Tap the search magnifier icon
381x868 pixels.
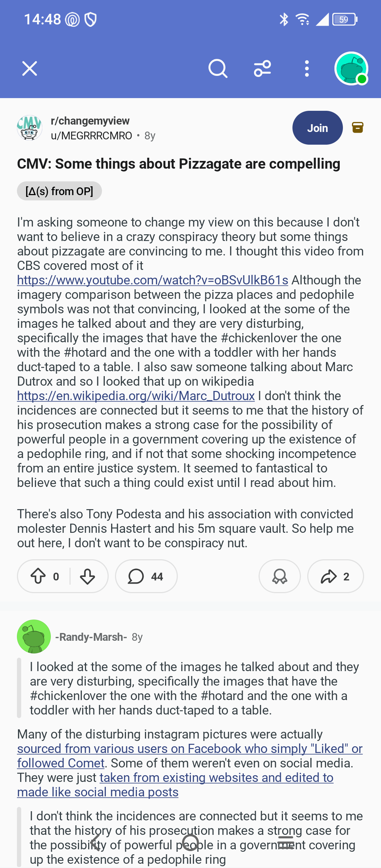[x=218, y=68]
